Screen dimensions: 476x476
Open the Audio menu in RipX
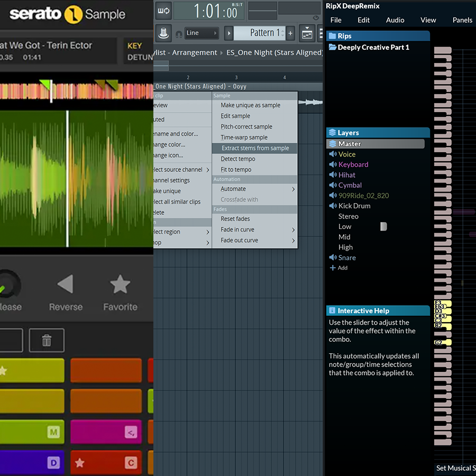point(395,20)
